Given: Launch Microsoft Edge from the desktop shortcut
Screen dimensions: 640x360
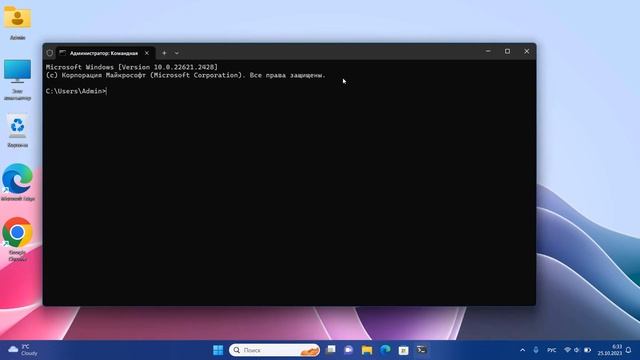Looking at the screenshot, I should point(17,182).
